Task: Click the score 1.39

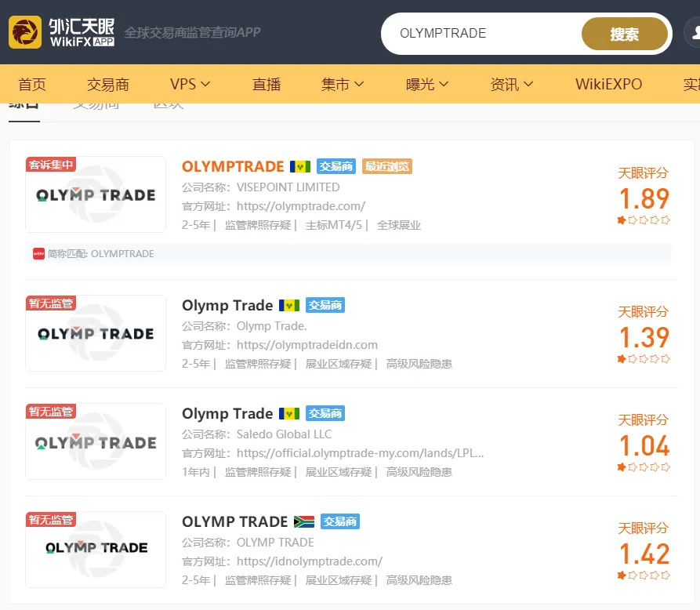Action: coord(644,337)
